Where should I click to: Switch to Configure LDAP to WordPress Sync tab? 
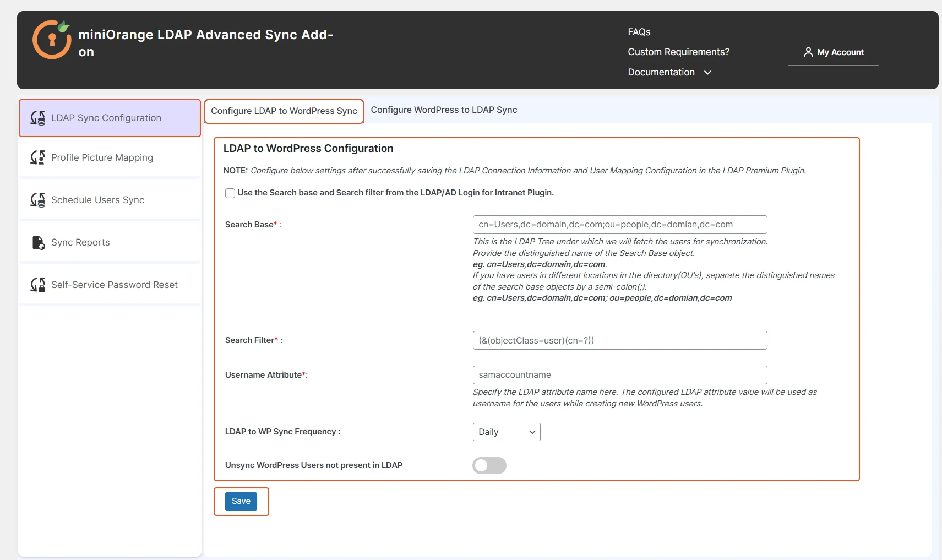click(x=284, y=111)
